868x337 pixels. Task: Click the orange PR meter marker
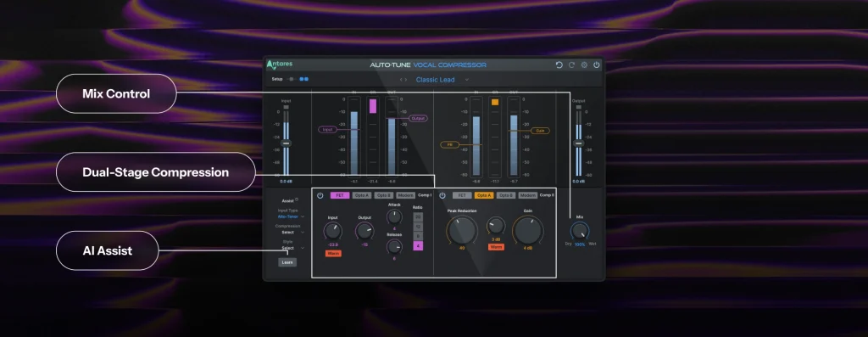click(x=450, y=144)
